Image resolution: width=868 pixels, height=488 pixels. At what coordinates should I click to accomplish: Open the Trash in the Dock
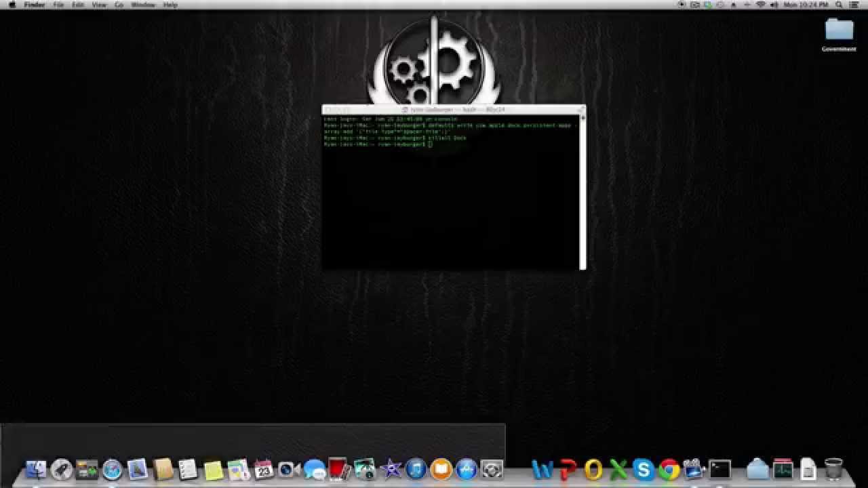click(x=833, y=469)
